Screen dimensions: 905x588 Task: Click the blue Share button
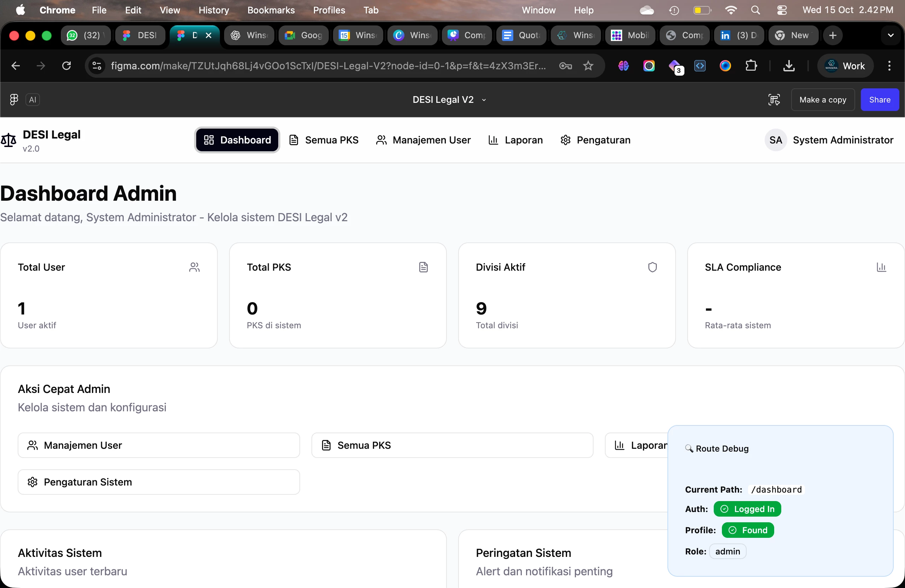[x=880, y=100]
